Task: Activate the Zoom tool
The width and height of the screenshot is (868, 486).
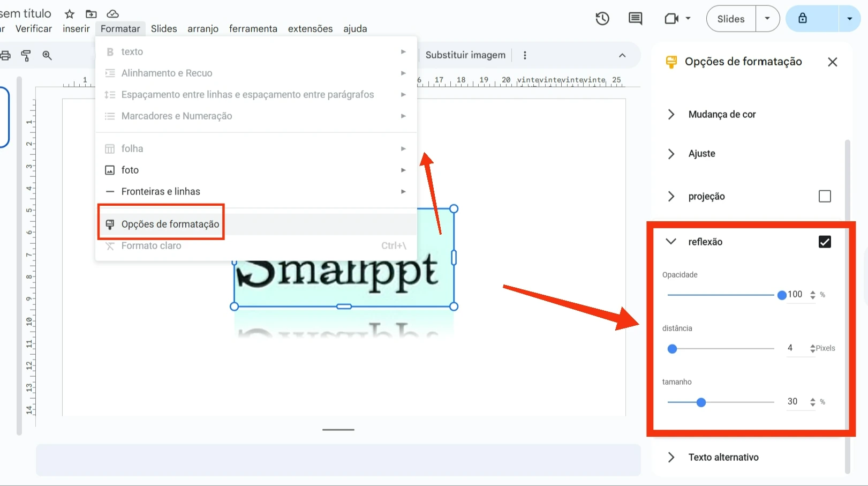Action: click(x=47, y=55)
